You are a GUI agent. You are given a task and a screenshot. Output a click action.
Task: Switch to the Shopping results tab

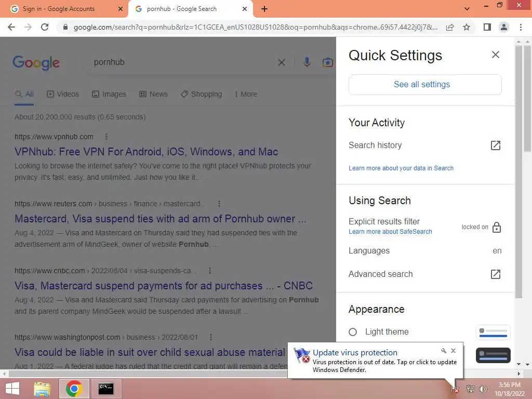[x=202, y=95]
